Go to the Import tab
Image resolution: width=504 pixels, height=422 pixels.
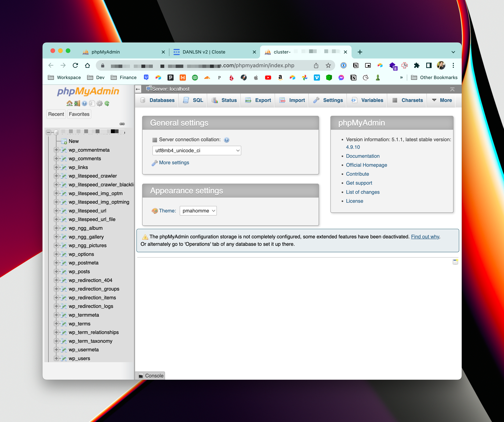point(292,100)
